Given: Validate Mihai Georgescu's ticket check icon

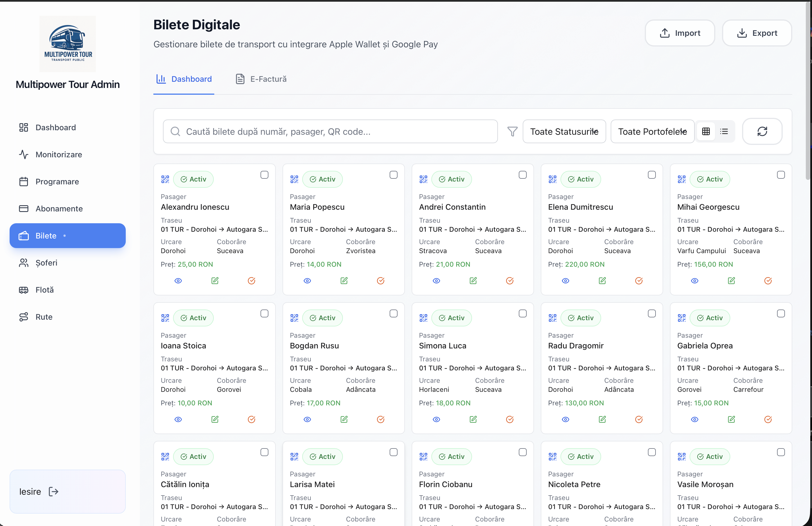Looking at the screenshot, I should point(768,281).
